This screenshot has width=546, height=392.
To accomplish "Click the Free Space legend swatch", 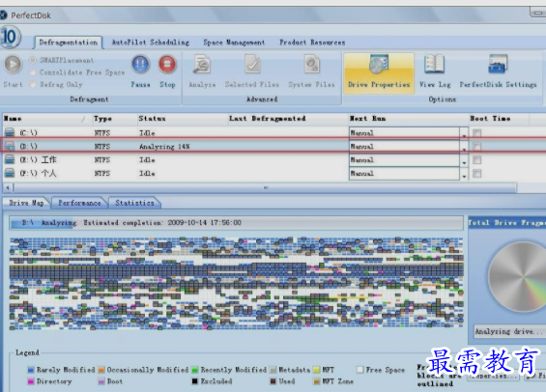I will 360,370.
